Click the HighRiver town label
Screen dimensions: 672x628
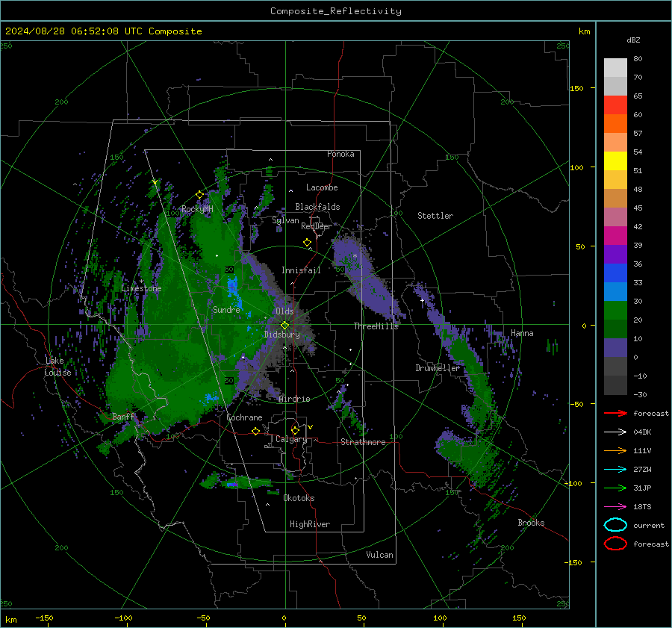(x=310, y=524)
